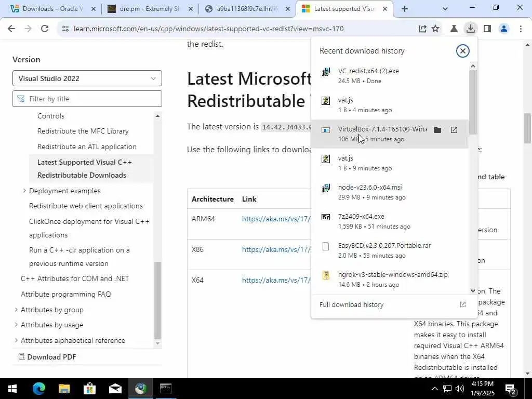The image size is (532, 399).
Task: Click the Share this page icon
Action: [422, 29]
